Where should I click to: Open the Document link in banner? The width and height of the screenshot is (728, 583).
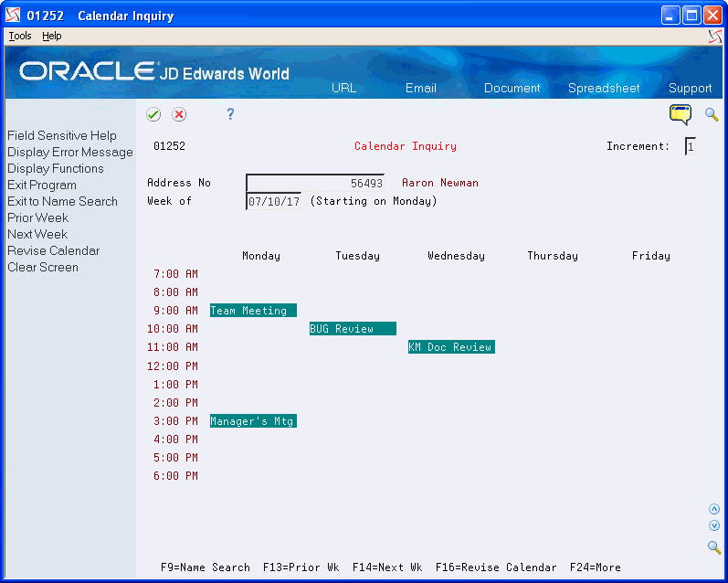pos(512,89)
